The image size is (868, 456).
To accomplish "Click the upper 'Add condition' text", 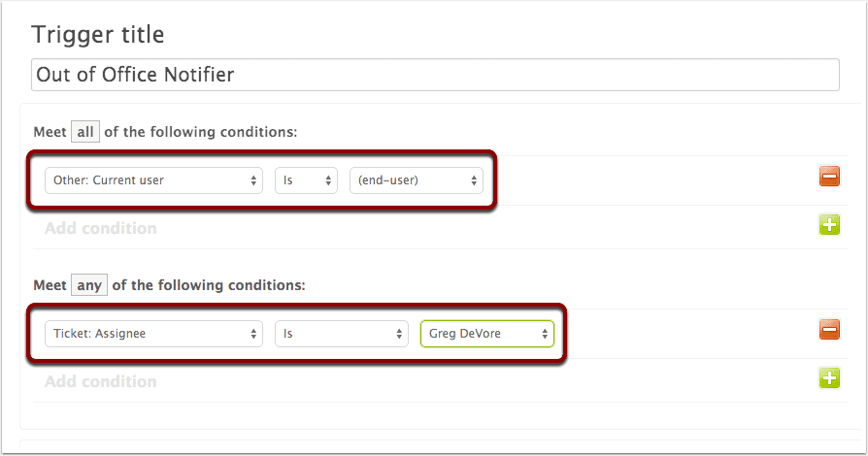I will click(x=101, y=228).
